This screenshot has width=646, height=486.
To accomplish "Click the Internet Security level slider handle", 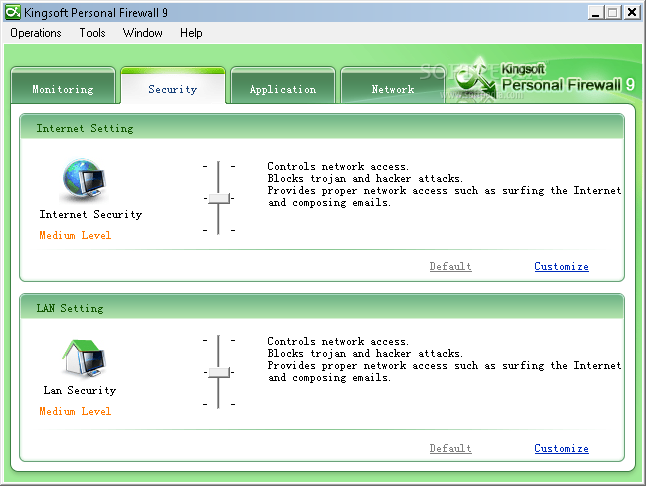I will click(x=219, y=199).
